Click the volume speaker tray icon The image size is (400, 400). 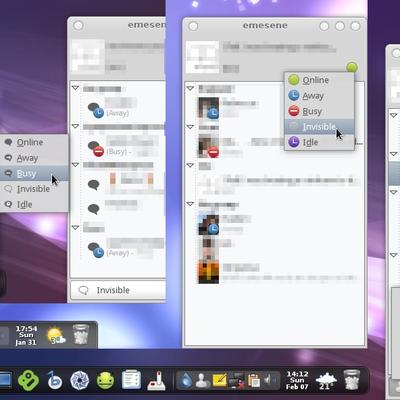(270, 380)
